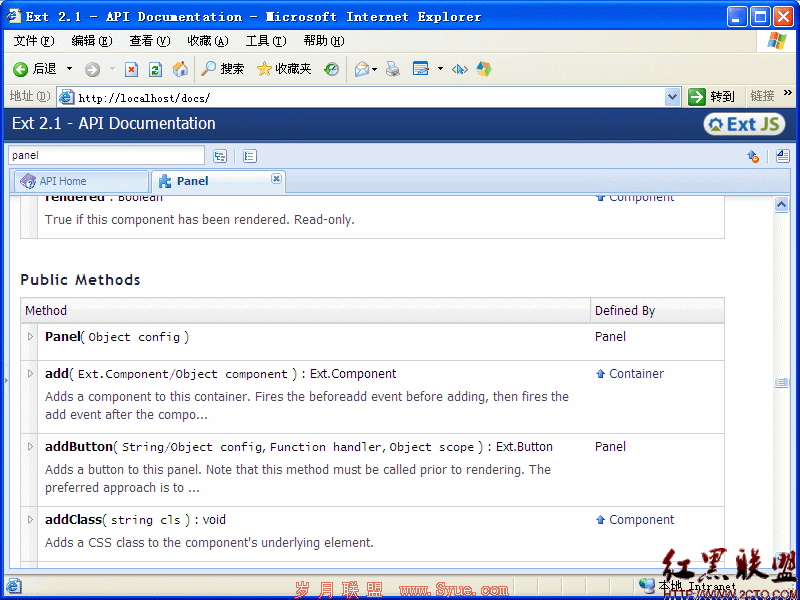Go to the Home page icon
The width and height of the screenshot is (800, 600).
coord(180,69)
